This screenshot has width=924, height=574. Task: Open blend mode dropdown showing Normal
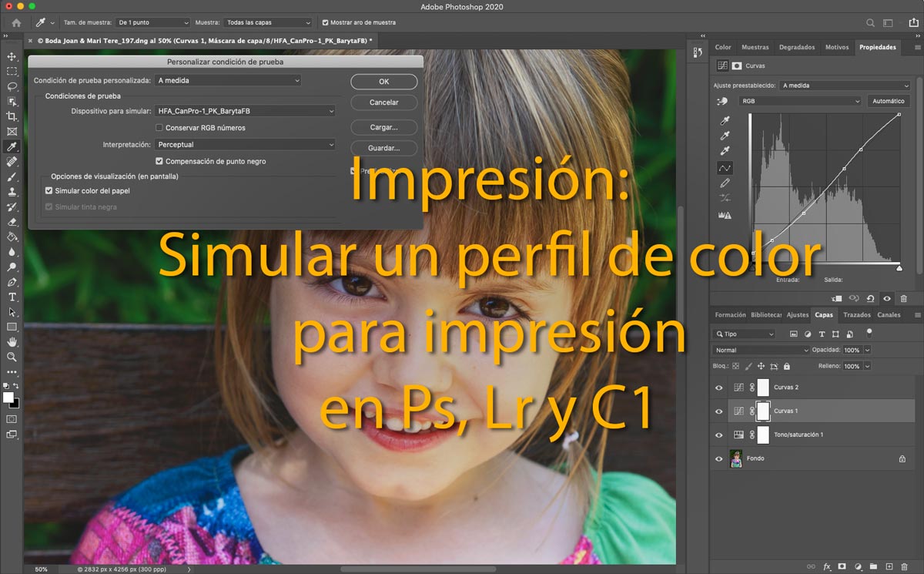[761, 350]
